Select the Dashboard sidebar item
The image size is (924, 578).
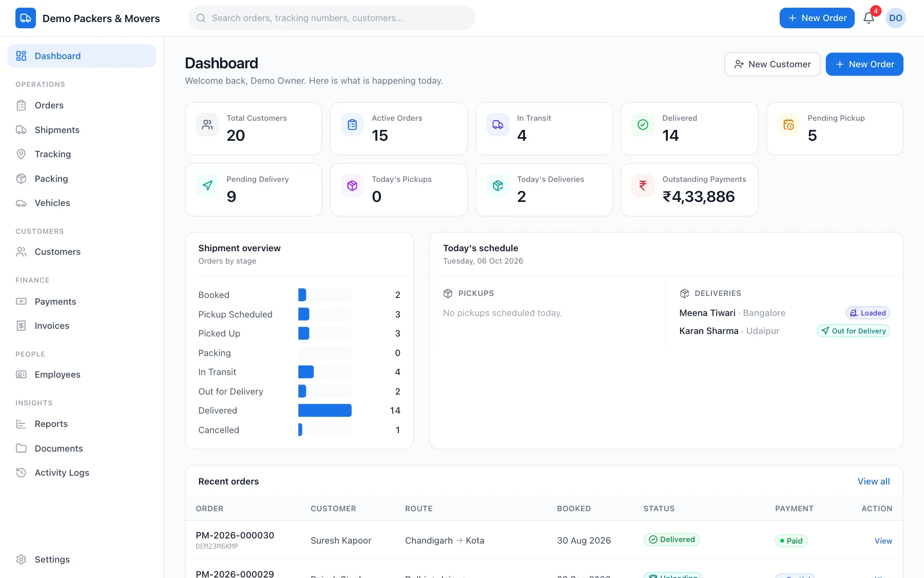(82, 56)
